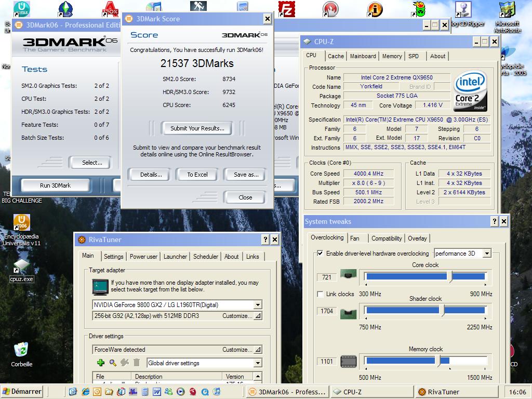Open Encyclopædia Universalis v11 desktop icon
This screenshot has width=532, height=399.
pos(21,230)
